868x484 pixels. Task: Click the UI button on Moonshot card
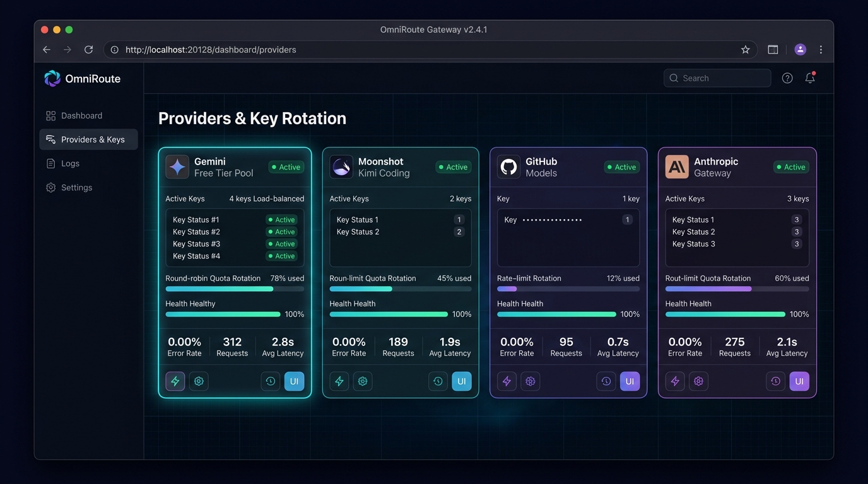462,381
